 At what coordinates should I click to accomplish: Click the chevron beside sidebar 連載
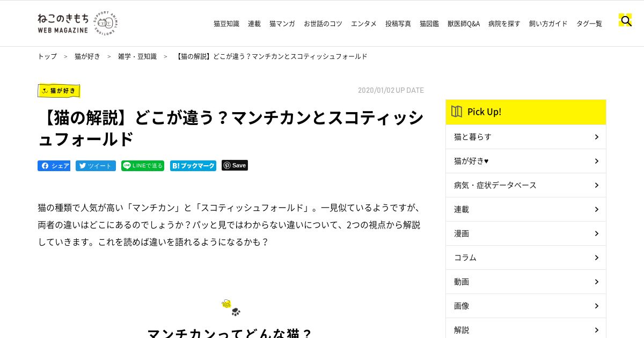[596, 209]
